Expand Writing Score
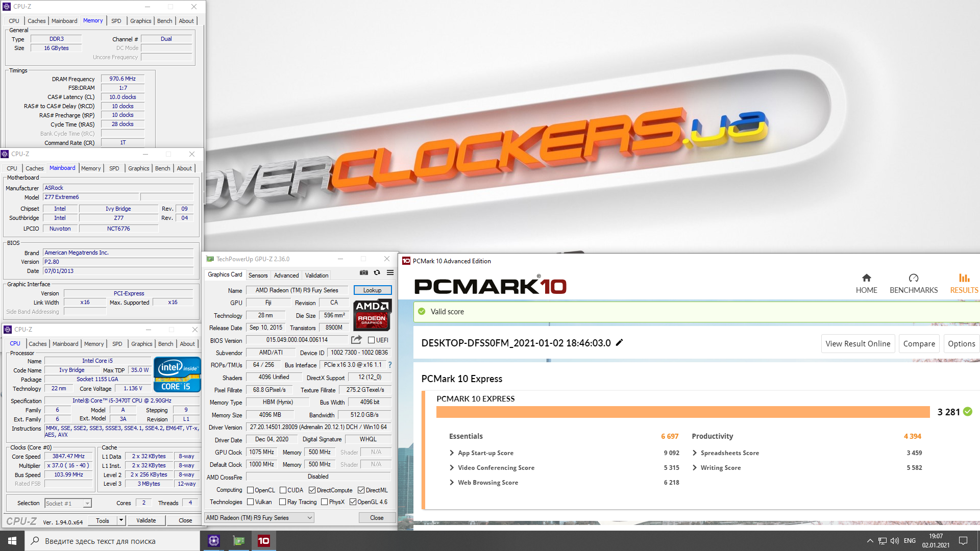 [x=695, y=468]
